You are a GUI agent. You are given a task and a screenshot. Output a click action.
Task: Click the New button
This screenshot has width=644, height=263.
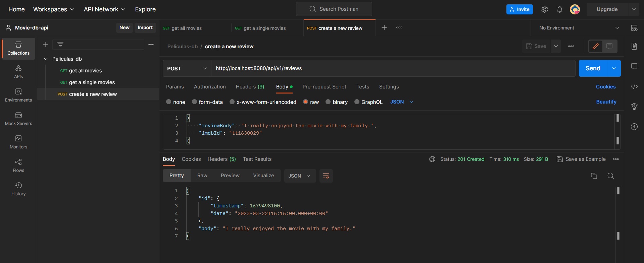(125, 27)
